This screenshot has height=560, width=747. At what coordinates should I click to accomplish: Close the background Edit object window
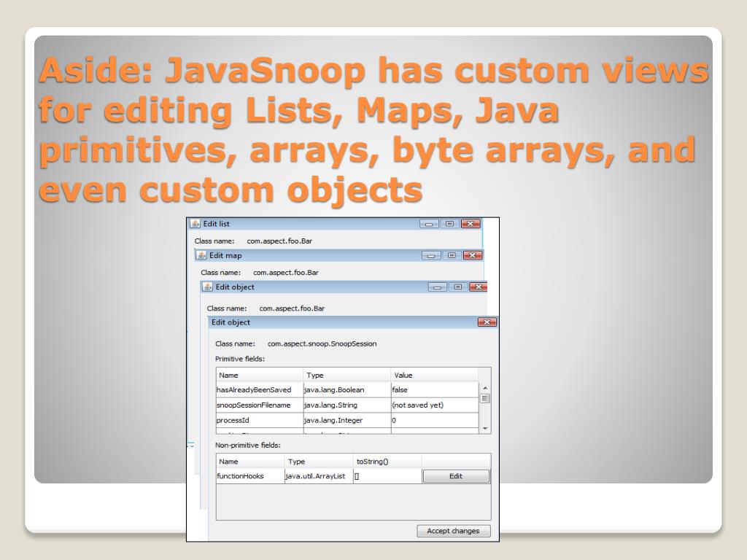point(479,287)
